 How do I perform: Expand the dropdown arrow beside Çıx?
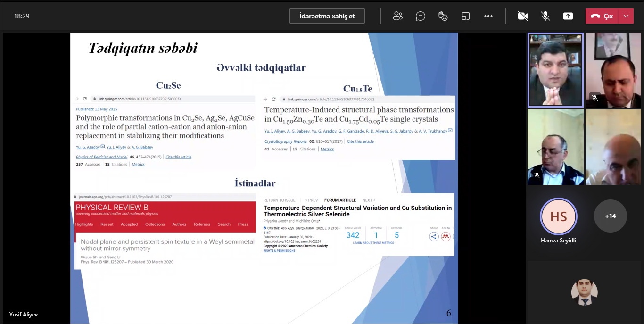coord(626,16)
